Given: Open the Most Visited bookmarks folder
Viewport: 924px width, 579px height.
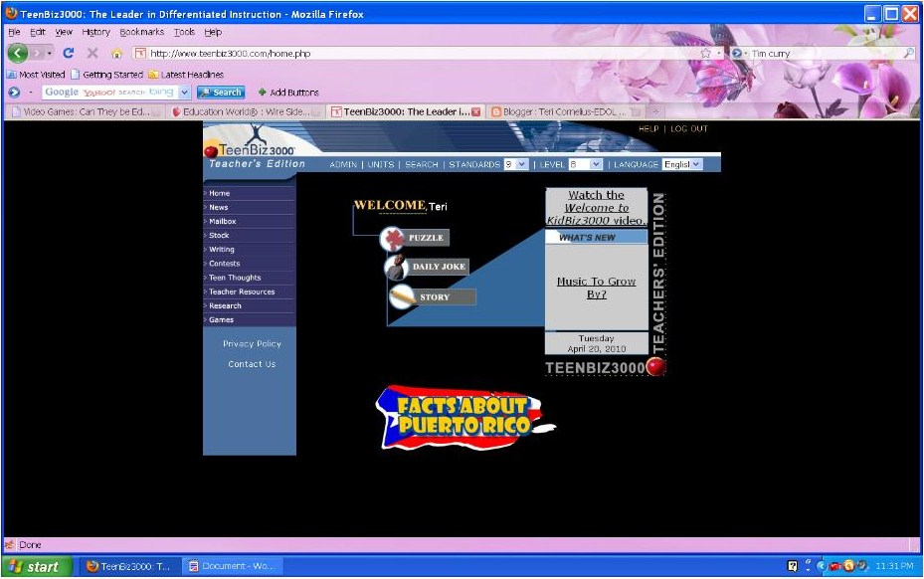Looking at the screenshot, I should [x=36, y=75].
